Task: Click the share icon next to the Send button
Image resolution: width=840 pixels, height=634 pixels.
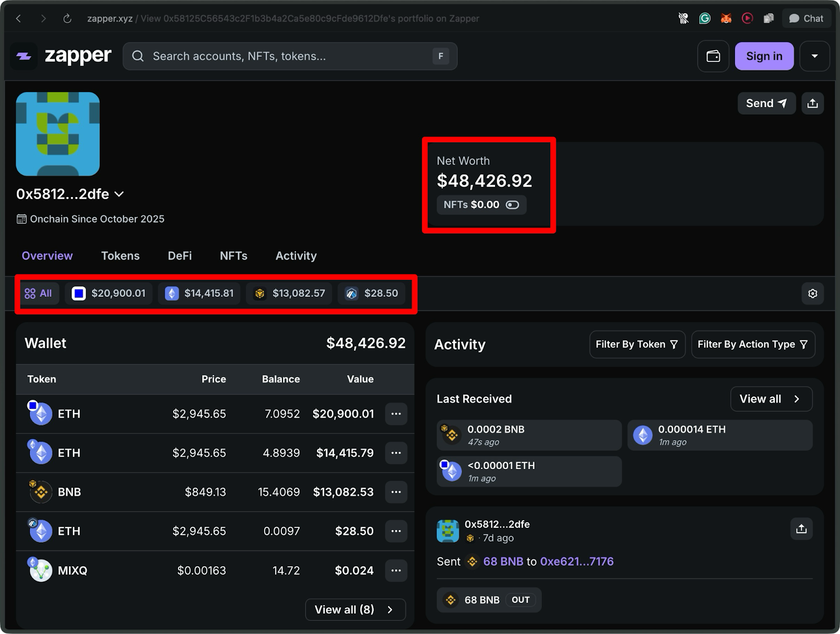Action: (813, 103)
